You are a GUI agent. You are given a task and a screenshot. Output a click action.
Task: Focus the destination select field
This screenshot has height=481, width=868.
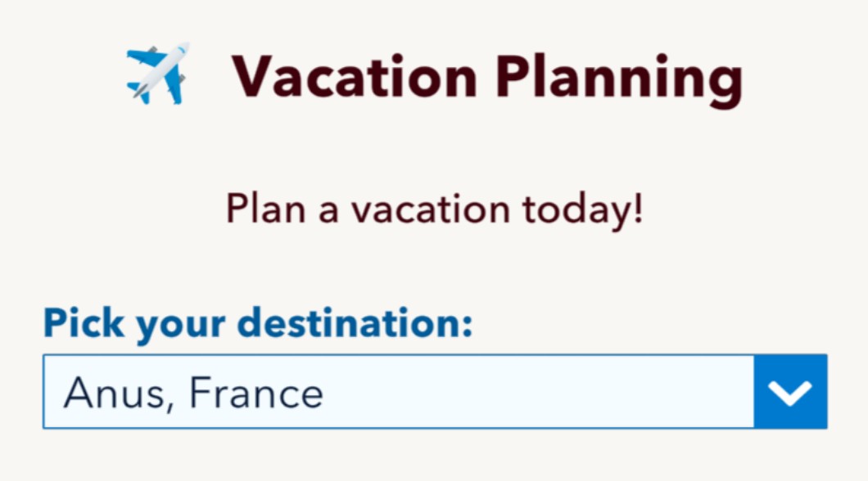(398, 392)
